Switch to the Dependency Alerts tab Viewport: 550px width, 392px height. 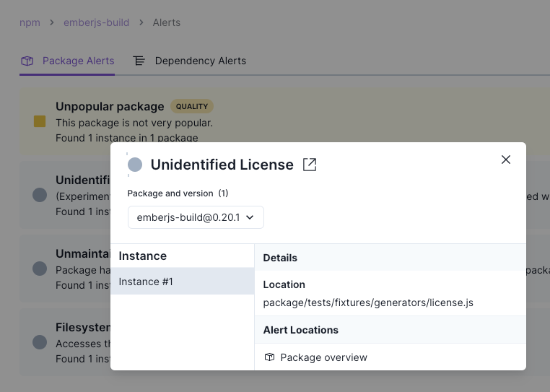pyautogui.click(x=200, y=61)
